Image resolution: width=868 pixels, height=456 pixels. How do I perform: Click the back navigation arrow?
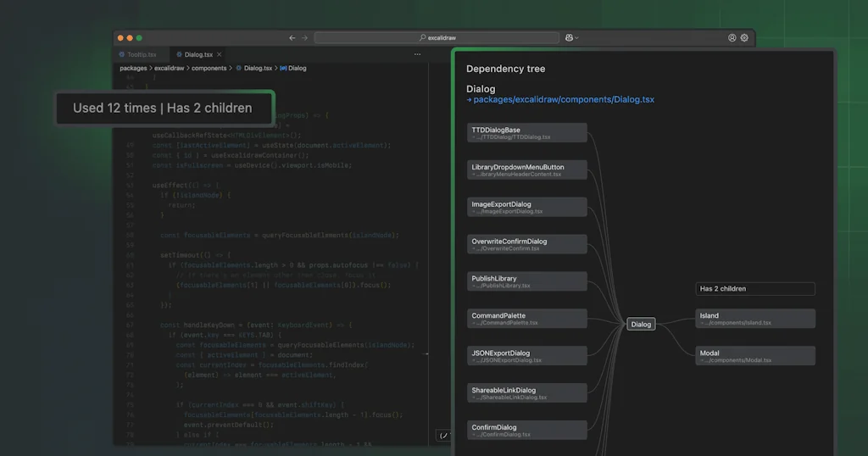[292, 38]
